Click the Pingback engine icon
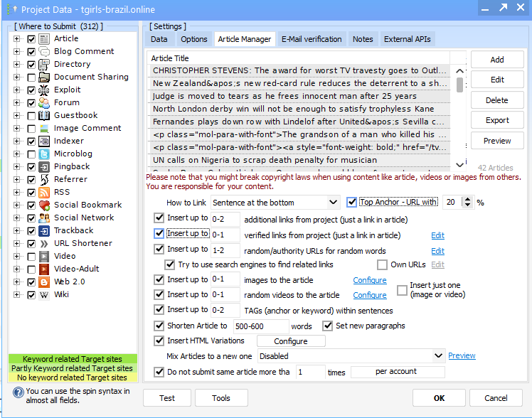Viewport: 532px width, 418px height. [x=44, y=166]
